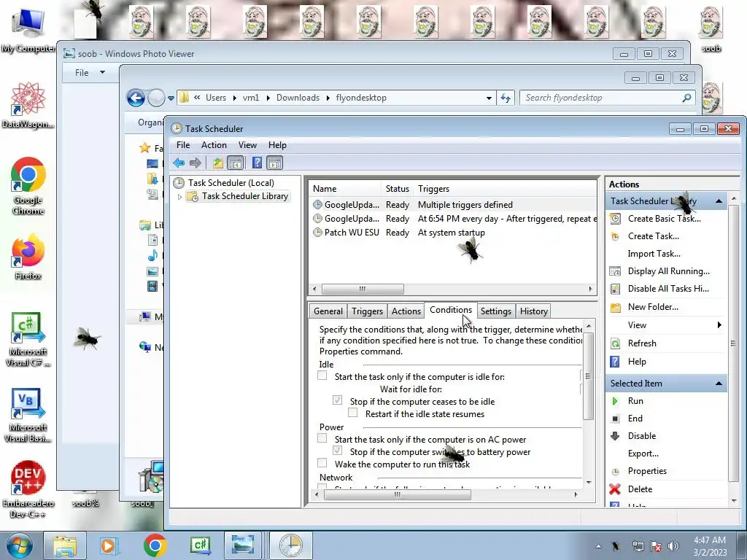Open Windows Media Player taskbar icon
Image resolution: width=747 pixels, height=560 pixels.
click(x=108, y=545)
